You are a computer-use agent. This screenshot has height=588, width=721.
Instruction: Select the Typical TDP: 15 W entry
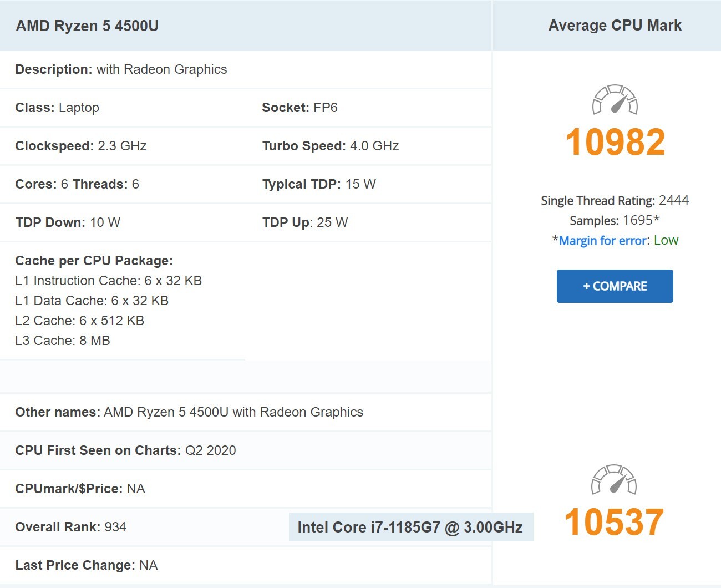319,184
